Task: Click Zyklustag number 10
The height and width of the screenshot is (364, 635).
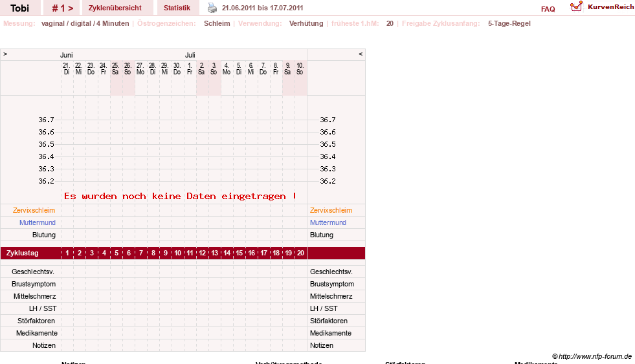Action: click(x=178, y=253)
